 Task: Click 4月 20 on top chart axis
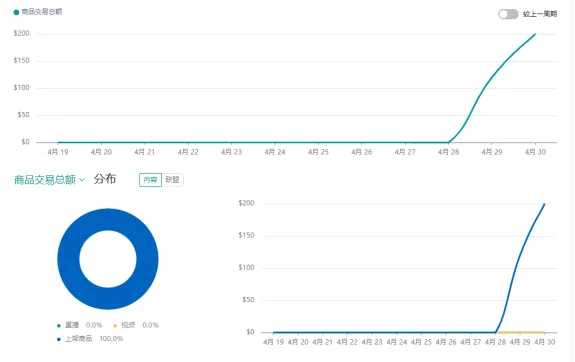101,152
